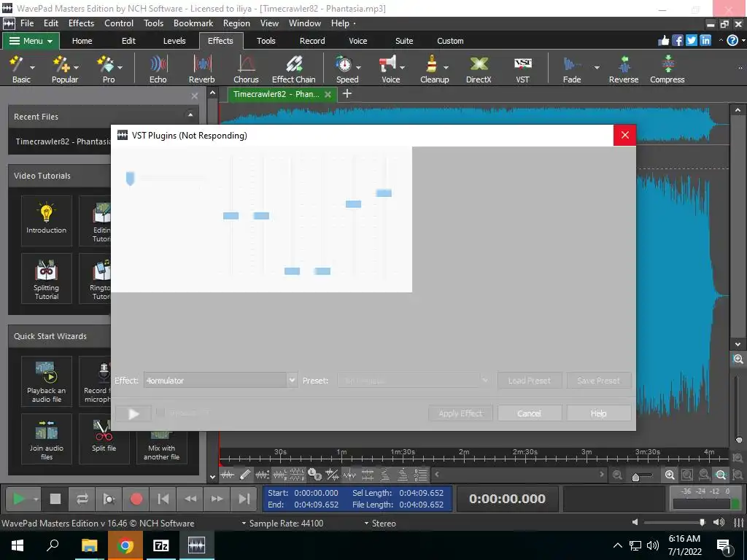
Task: Open DirectX effects
Action: tap(479, 69)
